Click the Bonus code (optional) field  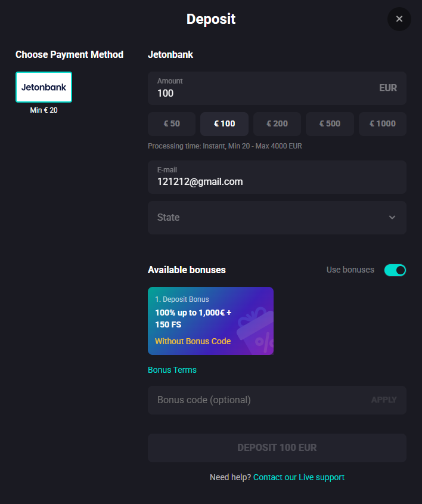(256, 400)
